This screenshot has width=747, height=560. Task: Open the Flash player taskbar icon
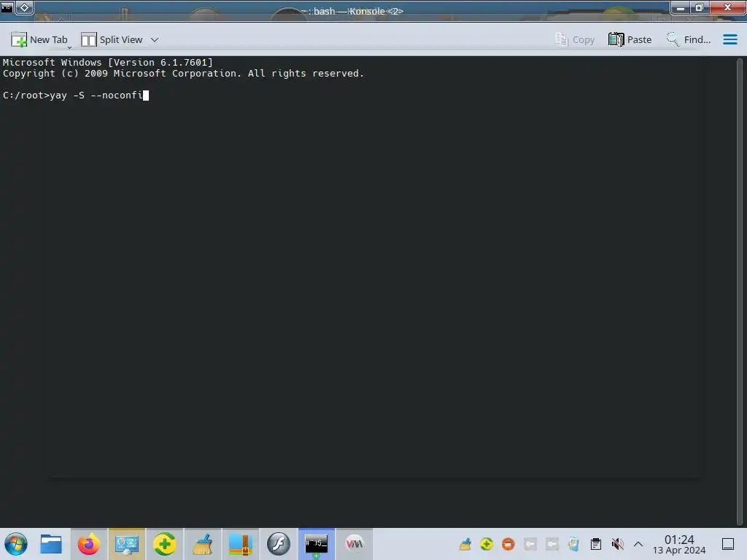pyautogui.click(x=279, y=544)
